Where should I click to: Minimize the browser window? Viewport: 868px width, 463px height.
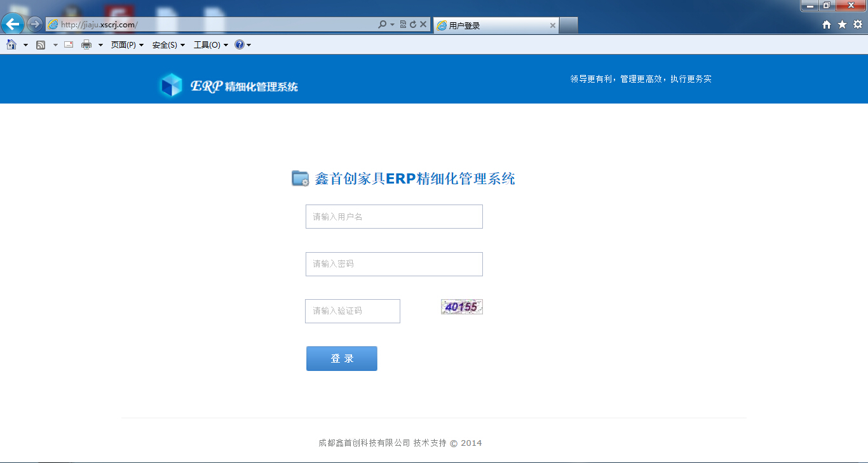pyautogui.click(x=810, y=6)
